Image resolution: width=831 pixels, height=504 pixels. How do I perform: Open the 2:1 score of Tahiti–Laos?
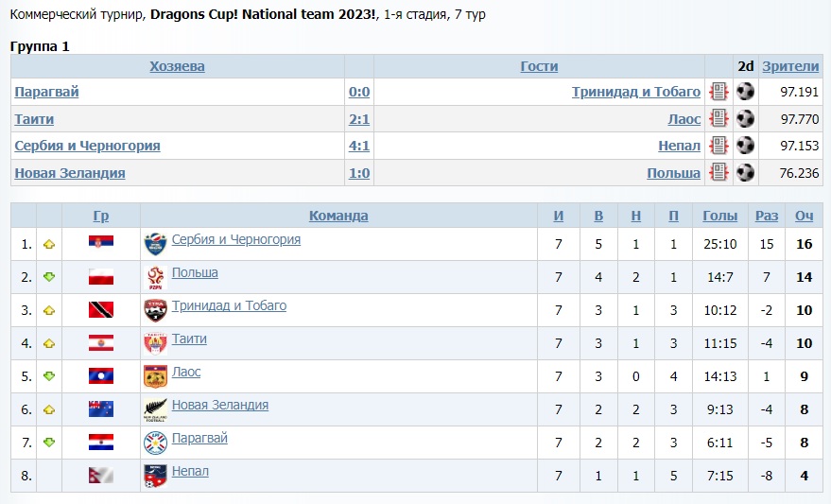point(359,119)
